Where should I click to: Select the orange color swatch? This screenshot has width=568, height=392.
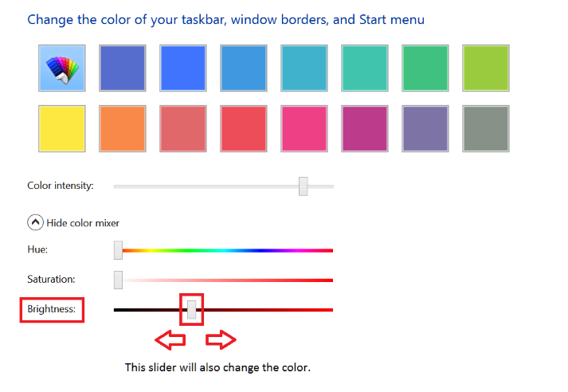[123, 128]
